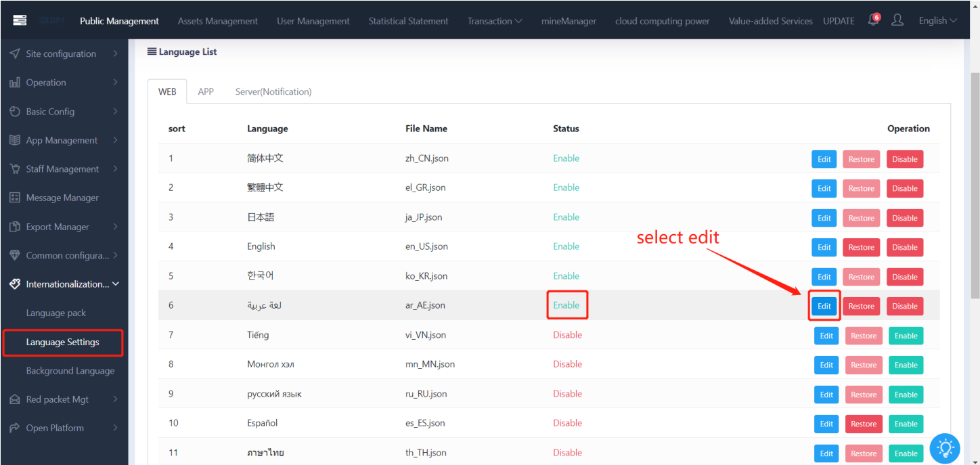The image size is (980, 465).
Task: Enable the vi_VN.json language
Action: [x=906, y=336]
